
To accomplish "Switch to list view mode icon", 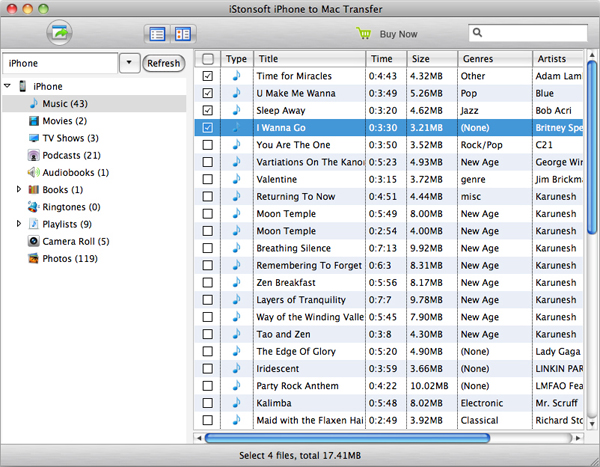I will pos(157,34).
